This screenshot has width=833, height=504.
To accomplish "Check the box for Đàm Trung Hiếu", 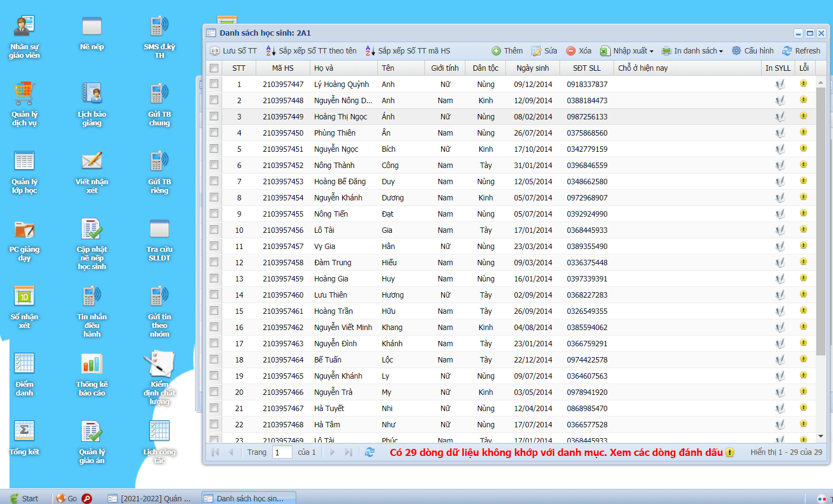I will pos(214,263).
